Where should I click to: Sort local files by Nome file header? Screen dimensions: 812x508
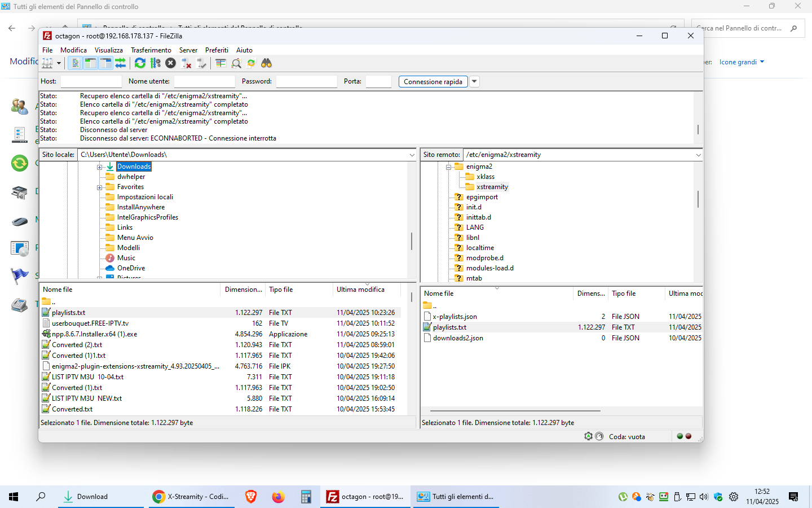[130, 290]
